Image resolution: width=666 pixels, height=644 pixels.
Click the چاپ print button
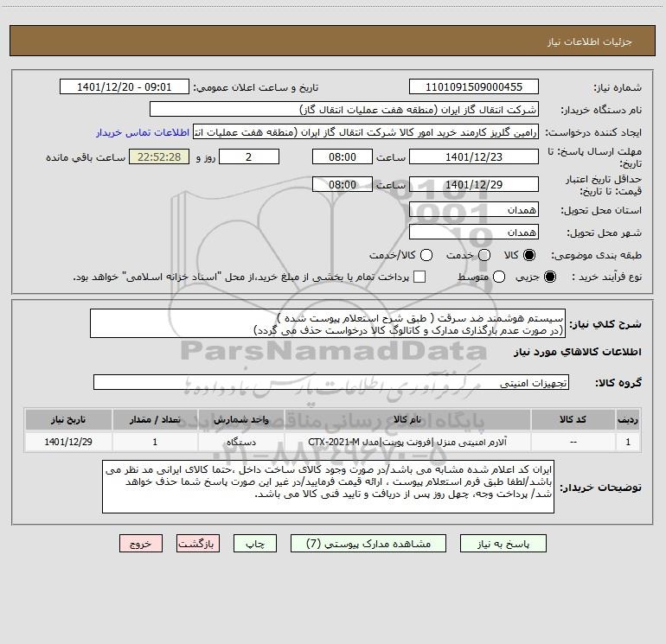click(x=255, y=544)
